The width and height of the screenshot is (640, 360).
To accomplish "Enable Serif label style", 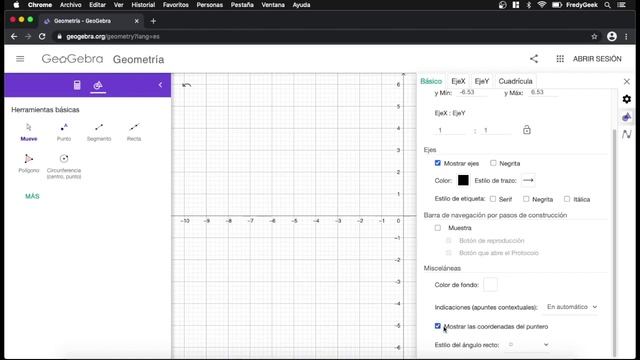I will click(493, 199).
